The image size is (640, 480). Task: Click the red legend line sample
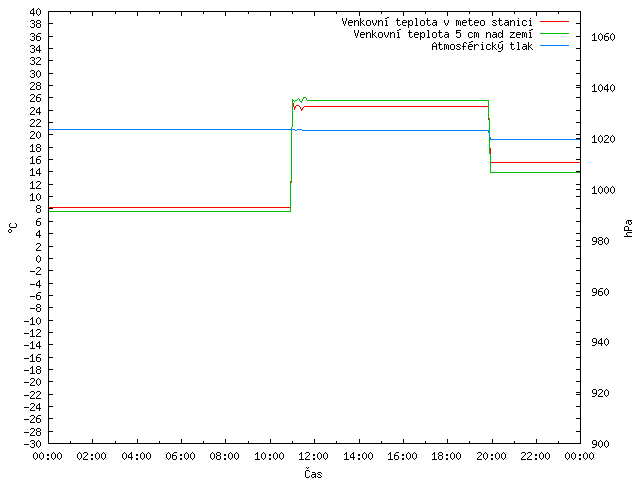(554, 22)
